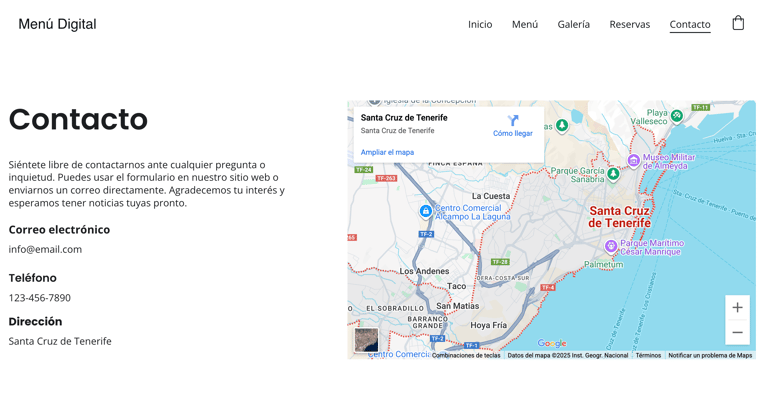Click the Barranco Grande map label
The width and height of the screenshot is (768, 406).
point(428,322)
